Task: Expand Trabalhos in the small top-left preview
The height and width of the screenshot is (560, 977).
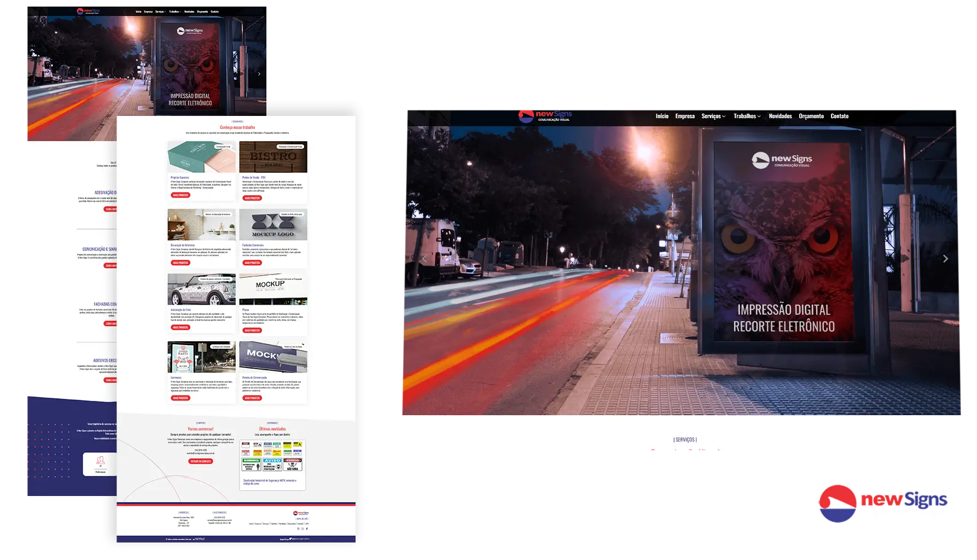Action: click(x=175, y=11)
